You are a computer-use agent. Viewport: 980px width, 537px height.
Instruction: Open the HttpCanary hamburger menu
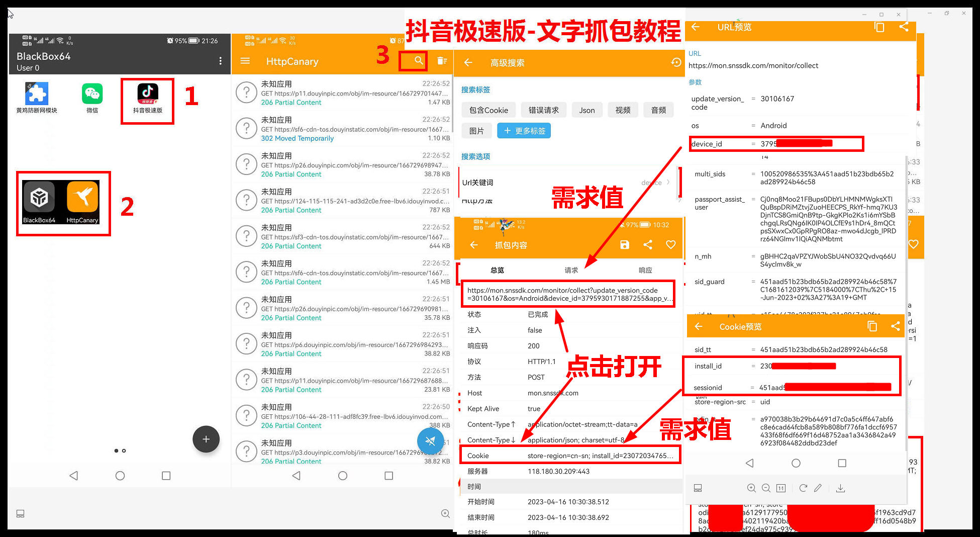(245, 61)
